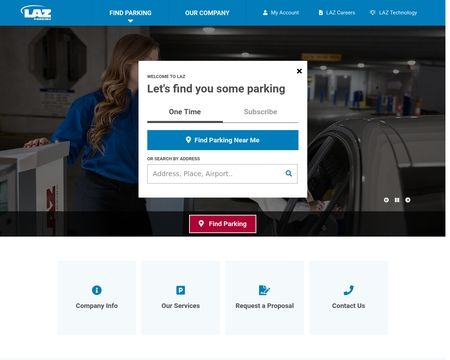
Task: Close the welcome parking dialog
Action: (299, 71)
